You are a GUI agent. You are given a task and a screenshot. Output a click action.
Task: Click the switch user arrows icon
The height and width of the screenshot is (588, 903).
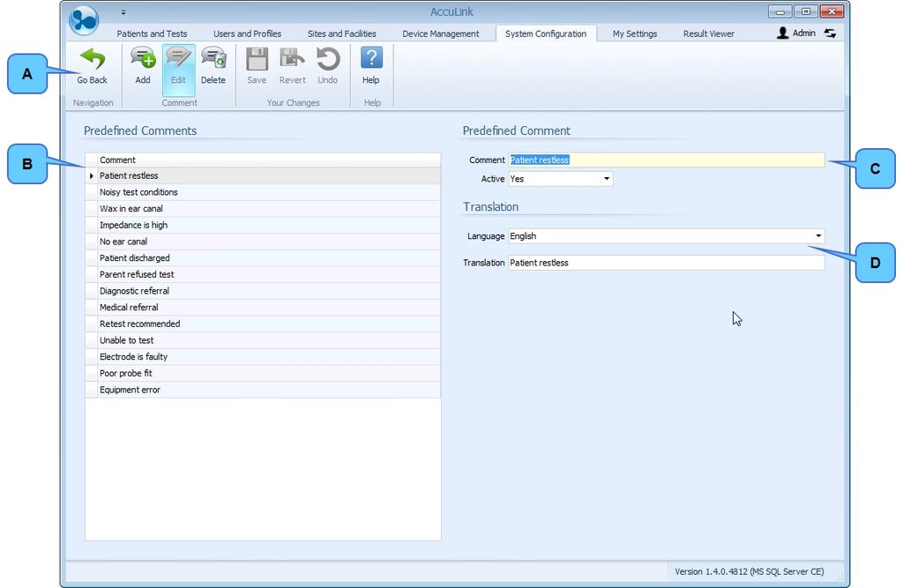830,33
